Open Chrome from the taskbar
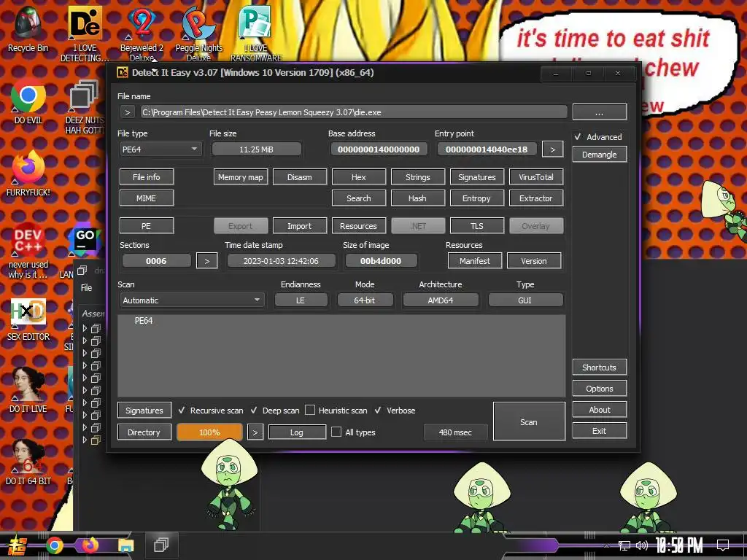The image size is (747, 560). tap(54, 545)
